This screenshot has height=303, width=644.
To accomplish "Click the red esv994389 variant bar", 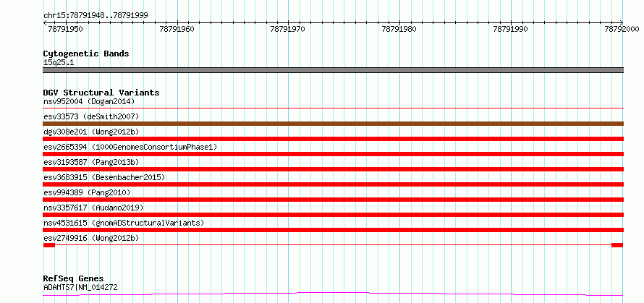I will (333, 200).
